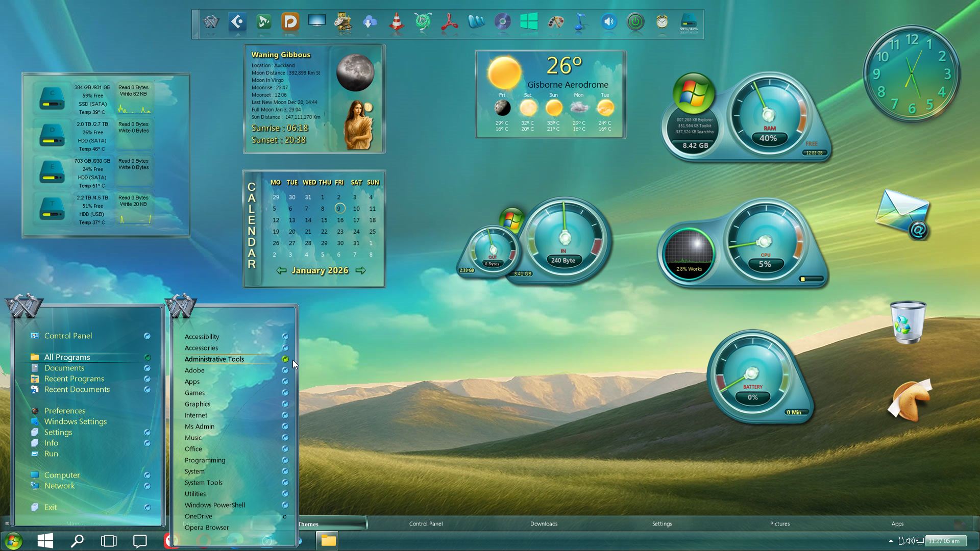
Task: Open the email envelope desktop icon
Action: point(902,214)
